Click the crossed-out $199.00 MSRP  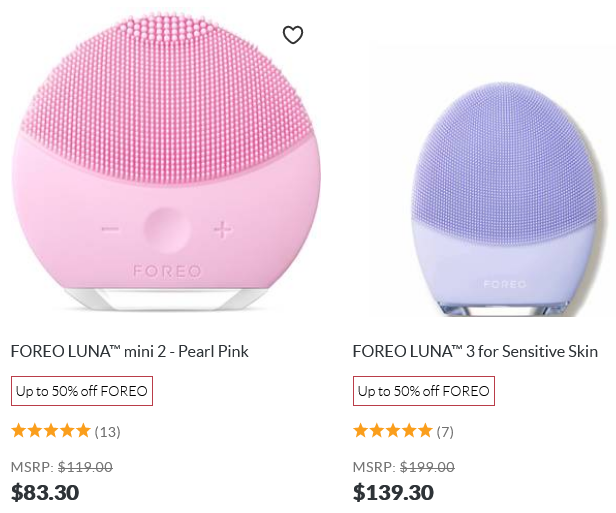click(x=427, y=466)
